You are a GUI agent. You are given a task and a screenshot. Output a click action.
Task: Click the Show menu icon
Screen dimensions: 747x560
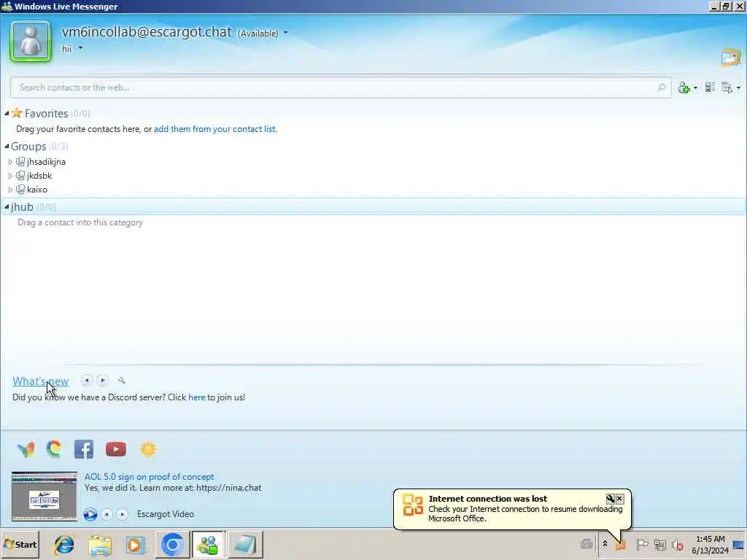[727, 87]
